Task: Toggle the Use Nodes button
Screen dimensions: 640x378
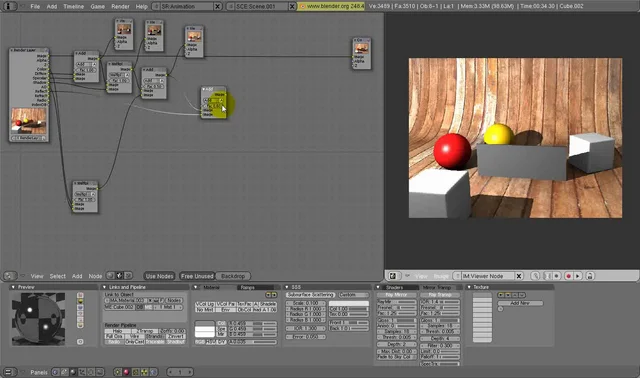Action: pos(159,276)
